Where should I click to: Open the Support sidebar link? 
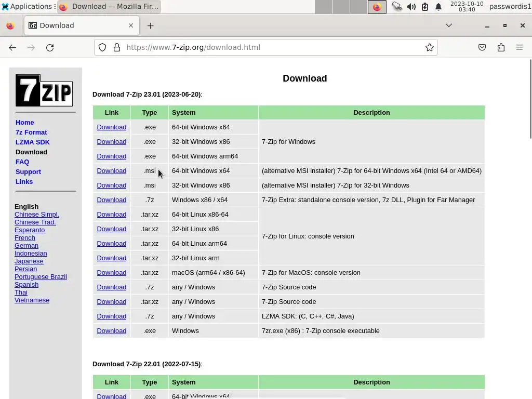click(x=28, y=171)
